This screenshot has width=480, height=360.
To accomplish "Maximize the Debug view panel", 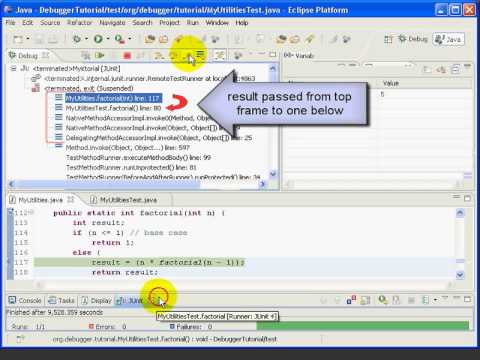I will point(273,54).
